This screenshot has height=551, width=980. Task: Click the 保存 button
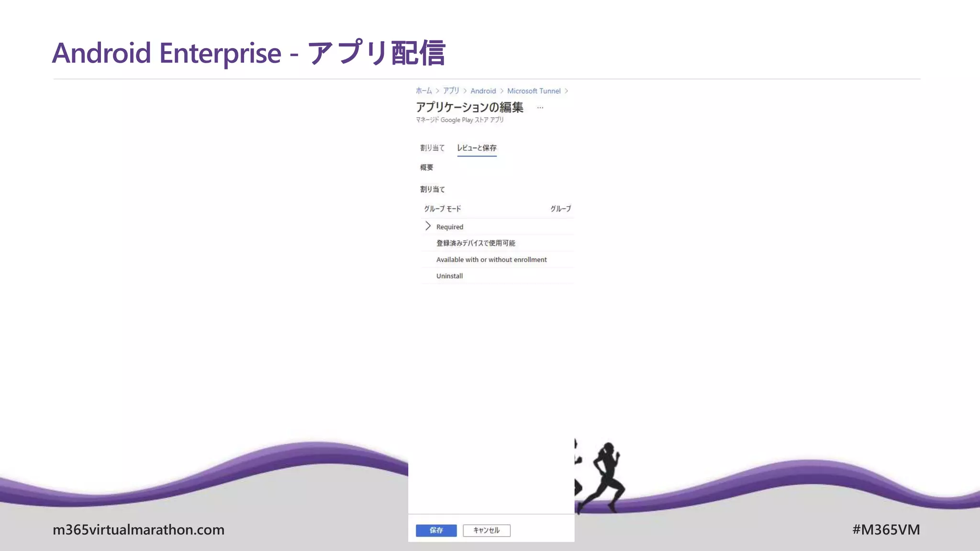click(x=436, y=530)
